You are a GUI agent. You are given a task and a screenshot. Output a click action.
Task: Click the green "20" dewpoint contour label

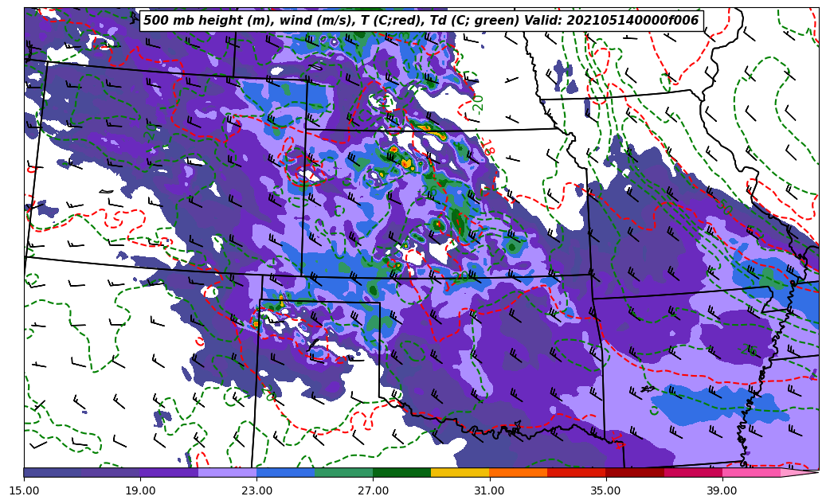point(478,102)
